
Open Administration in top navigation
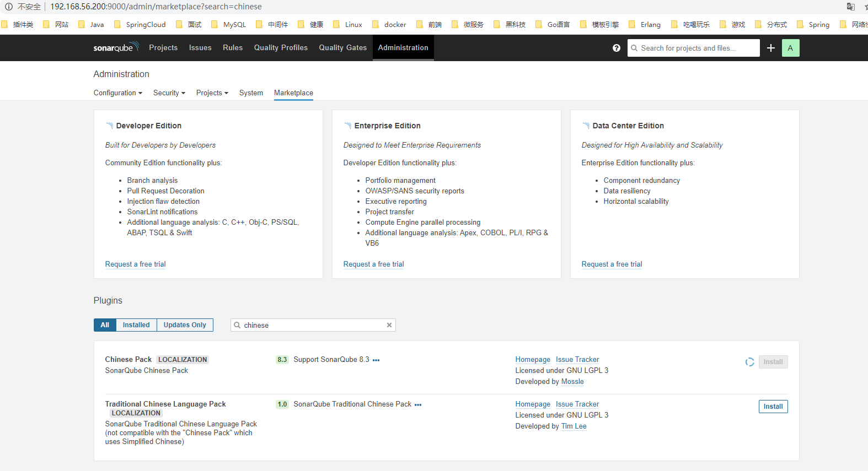coord(403,48)
